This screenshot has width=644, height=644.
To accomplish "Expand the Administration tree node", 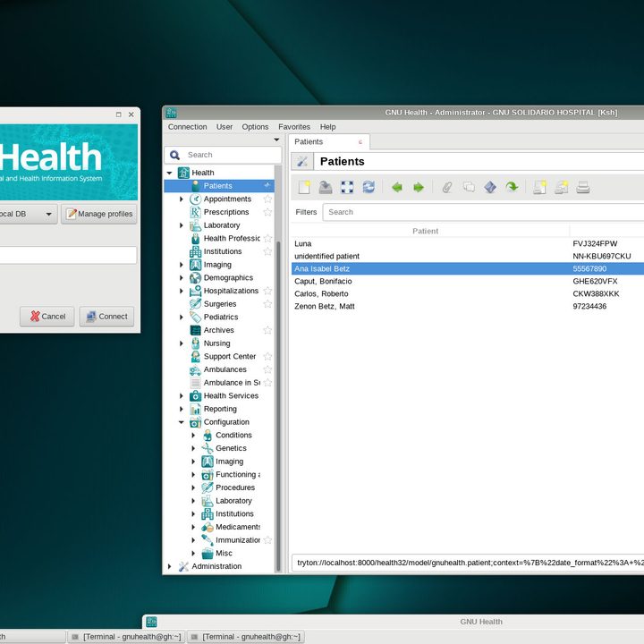I will 169,566.
